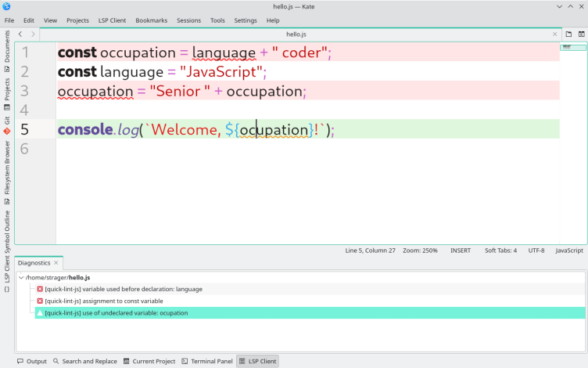This screenshot has height=368, width=588.
Task: Open the LSP Client menu
Action: pos(112,20)
